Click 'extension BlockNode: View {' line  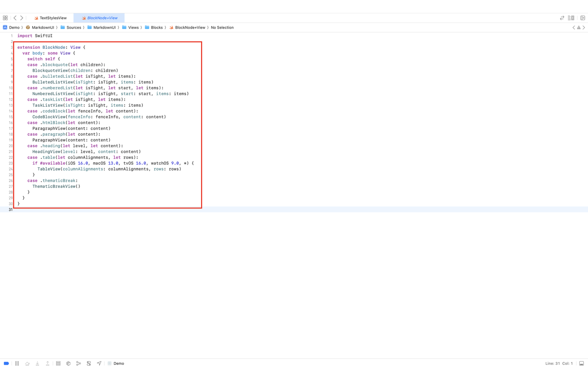coord(51,47)
